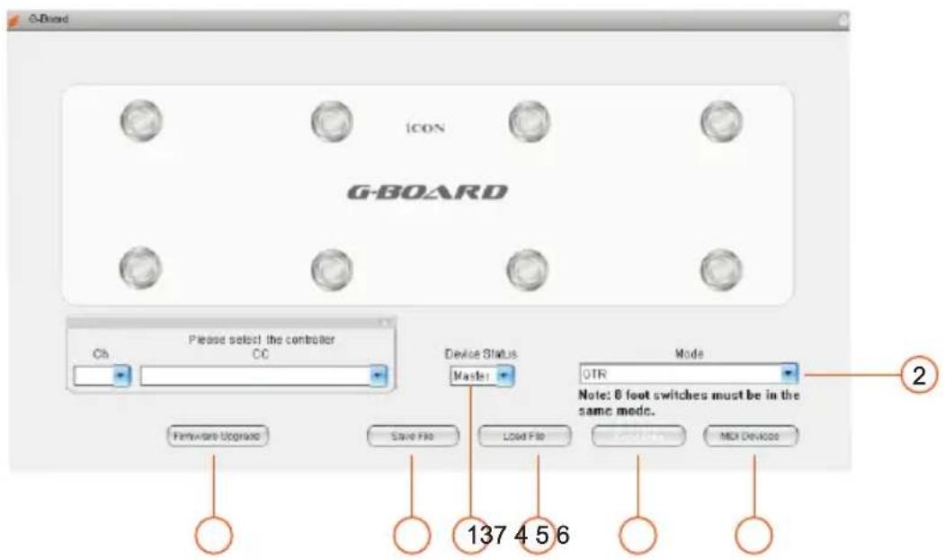Click the G-Board app icon in title bar
Image resolution: width=945 pixels, height=560 pixels.
click(x=13, y=20)
